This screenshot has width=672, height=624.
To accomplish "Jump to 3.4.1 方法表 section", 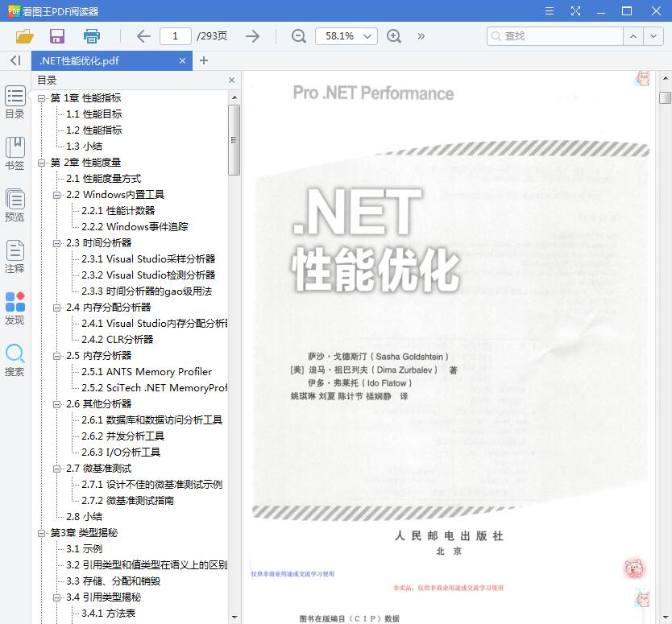I will click(108, 614).
